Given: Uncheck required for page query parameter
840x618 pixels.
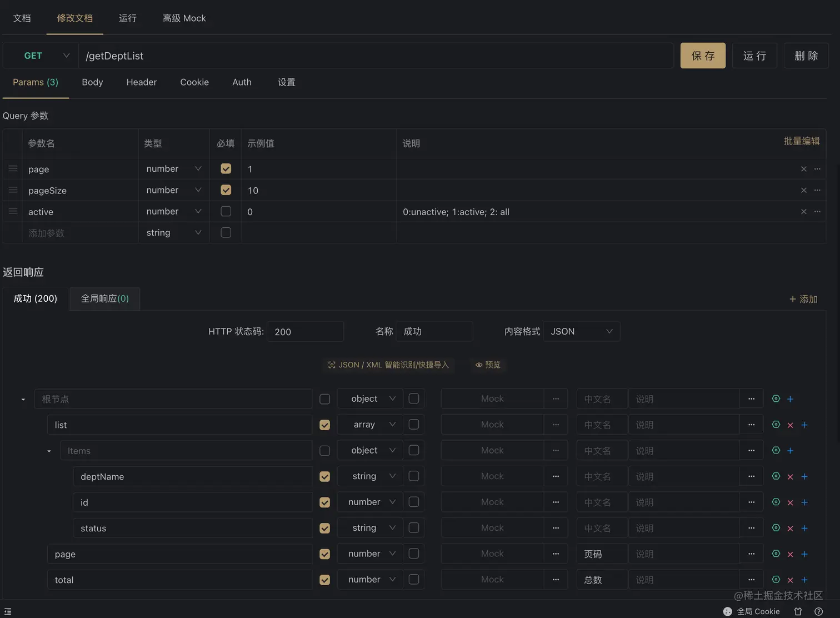Looking at the screenshot, I should [226, 168].
